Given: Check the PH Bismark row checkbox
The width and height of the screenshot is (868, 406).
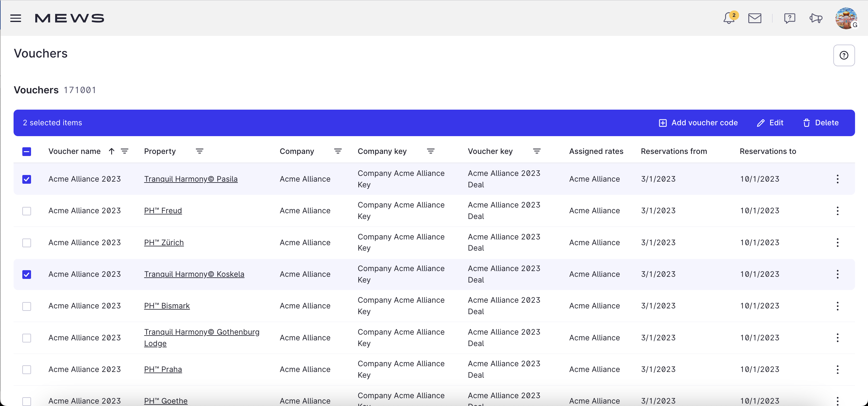Looking at the screenshot, I should pyautogui.click(x=27, y=306).
